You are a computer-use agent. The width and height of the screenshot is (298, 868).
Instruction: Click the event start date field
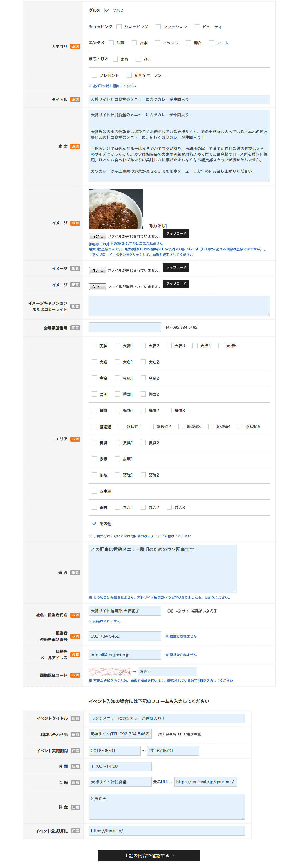coord(115,751)
